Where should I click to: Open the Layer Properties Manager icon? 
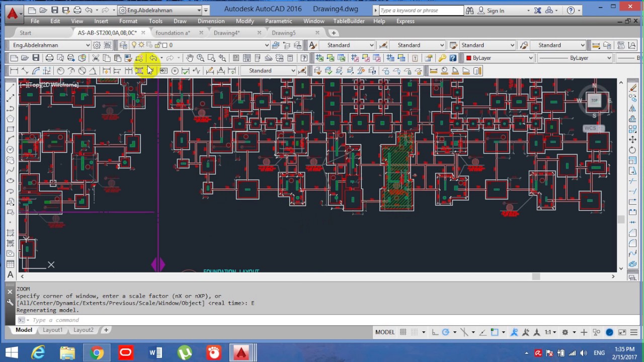pyautogui.click(x=123, y=45)
